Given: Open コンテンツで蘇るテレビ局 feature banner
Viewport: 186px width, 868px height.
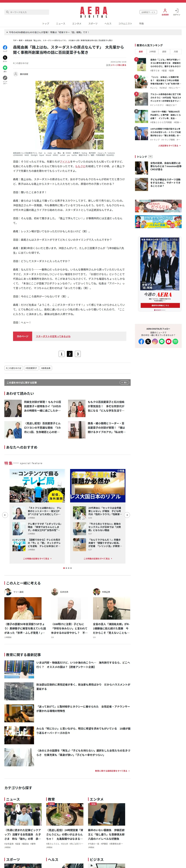Looking at the screenshot, I should pyautogui.click(x=37, y=486).
